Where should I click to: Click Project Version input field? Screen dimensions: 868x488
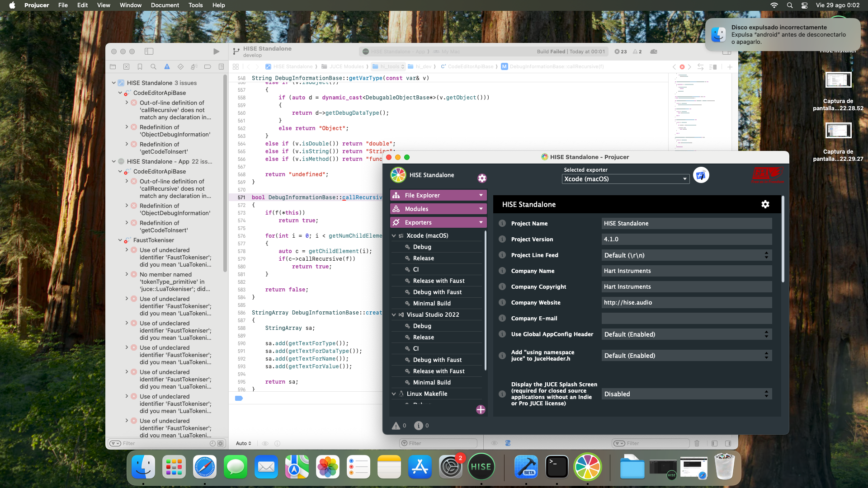click(x=686, y=239)
